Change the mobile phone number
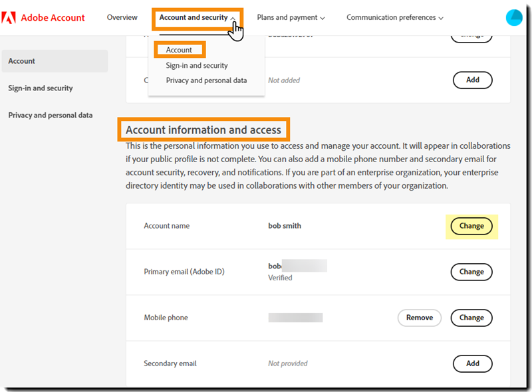 (471, 318)
